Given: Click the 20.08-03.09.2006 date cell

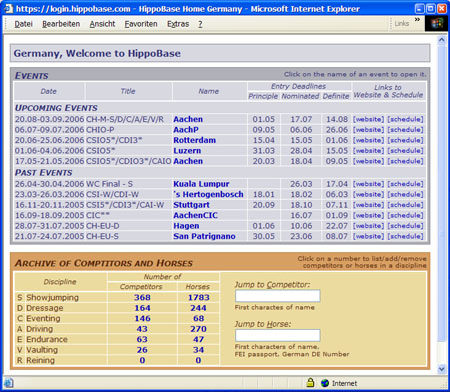Looking at the screenshot, I should point(49,119).
